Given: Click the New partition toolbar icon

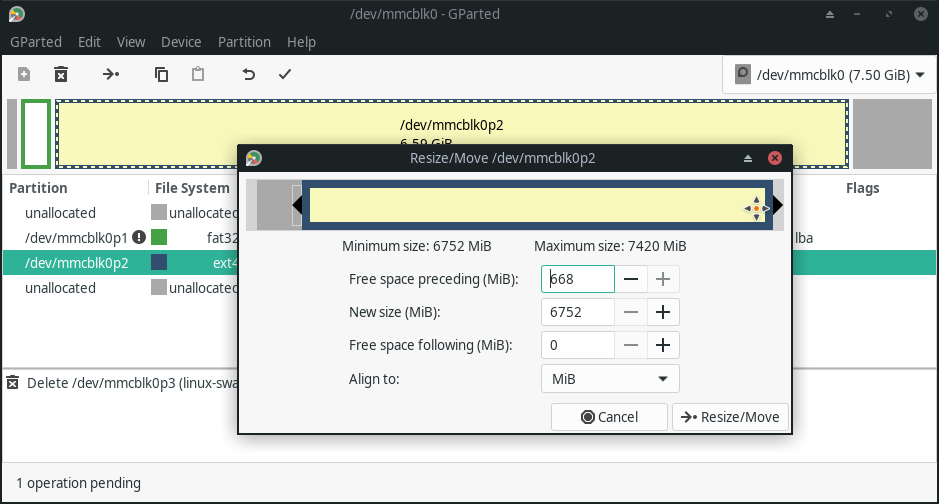Looking at the screenshot, I should [x=24, y=74].
